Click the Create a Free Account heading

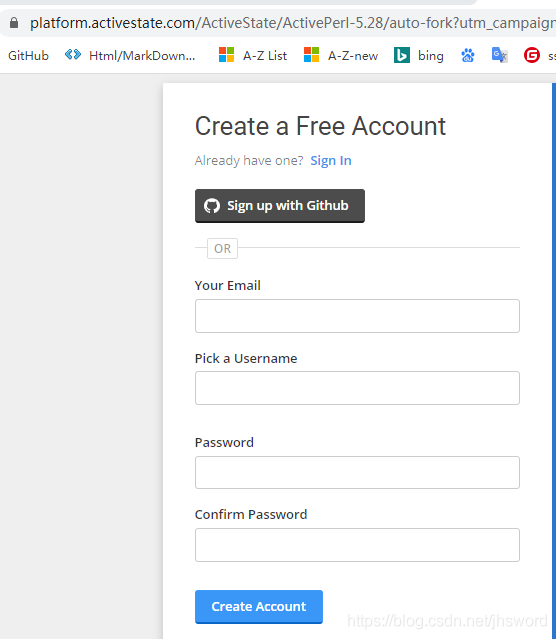[320, 126]
